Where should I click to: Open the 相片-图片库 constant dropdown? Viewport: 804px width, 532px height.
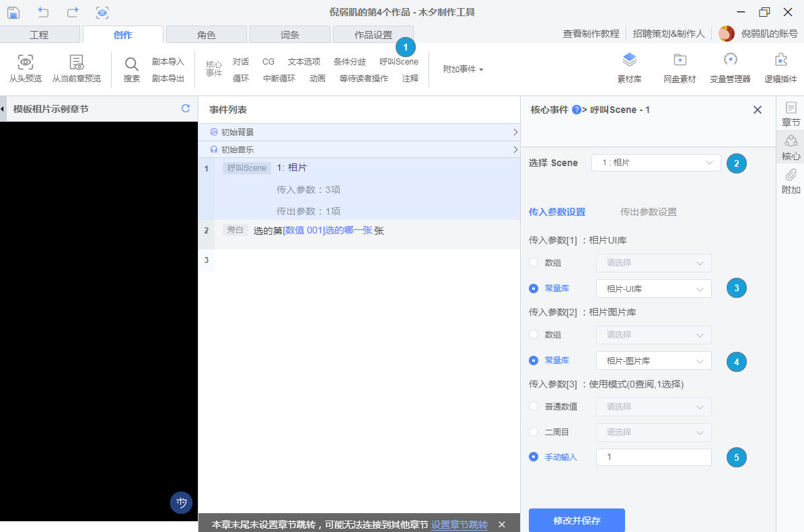654,360
